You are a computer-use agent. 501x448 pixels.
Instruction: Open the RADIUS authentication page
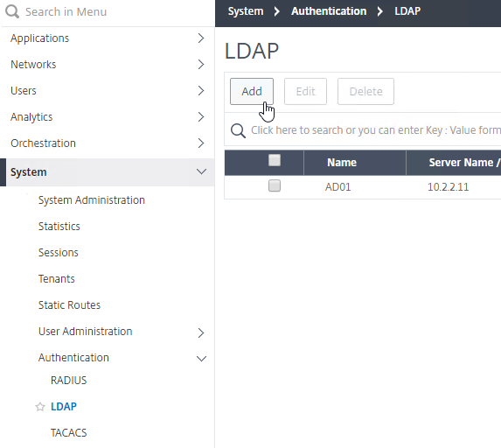69,381
